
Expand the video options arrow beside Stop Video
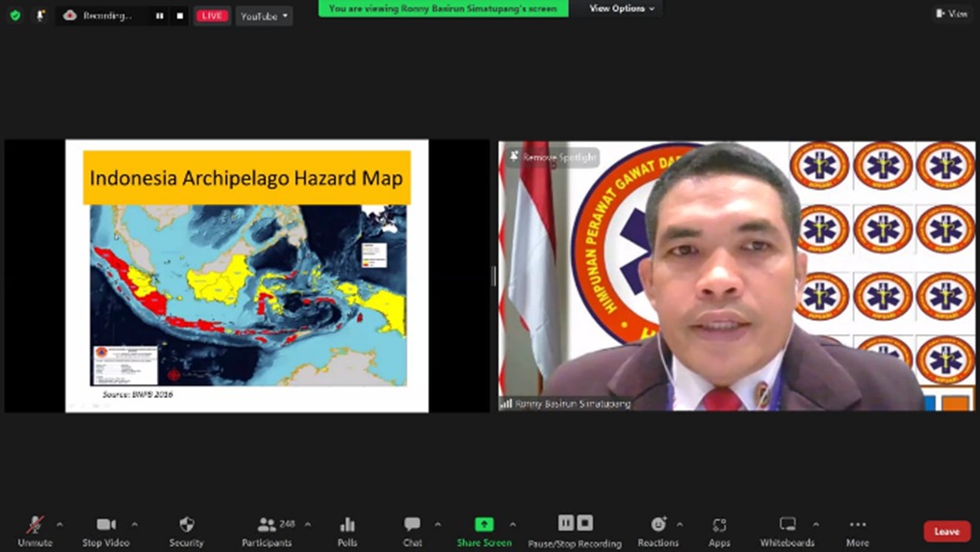pyautogui.click(x=134, y=525)
